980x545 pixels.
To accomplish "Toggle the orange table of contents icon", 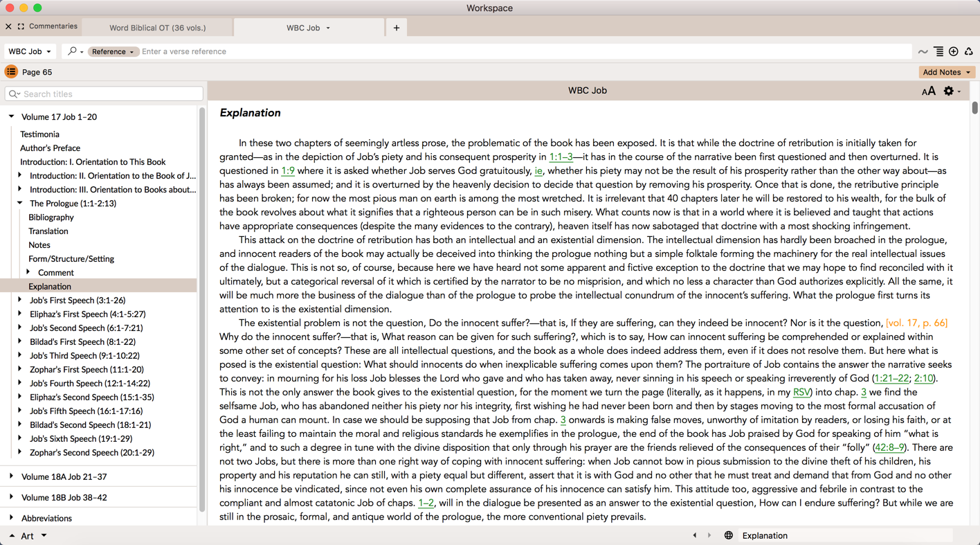I will (11, 71).
